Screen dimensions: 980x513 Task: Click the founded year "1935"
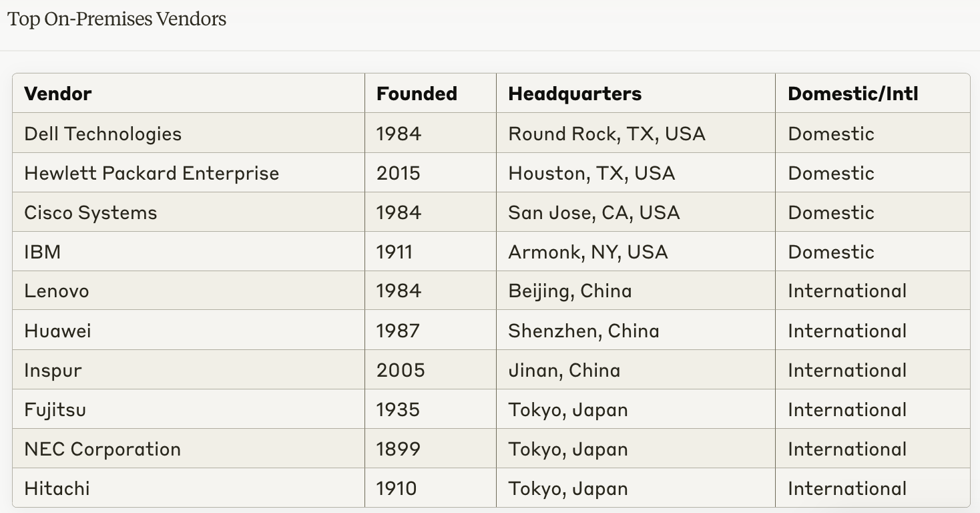click(x=398, y=409)
